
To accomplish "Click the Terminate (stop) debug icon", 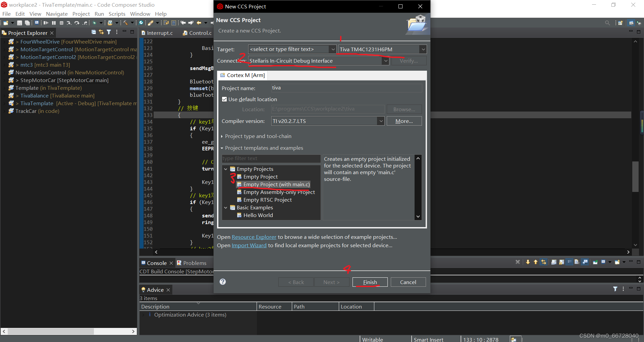I will [x=61, y=23].
